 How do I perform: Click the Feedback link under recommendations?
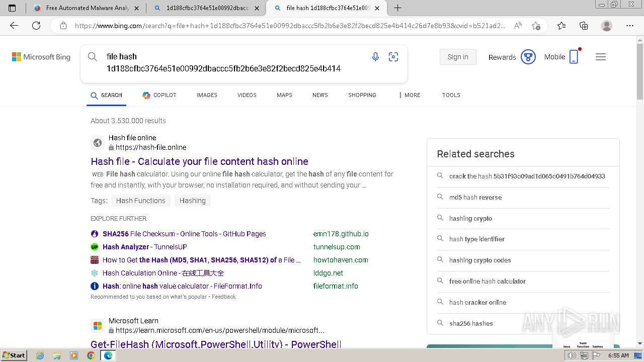click(224, 297)
